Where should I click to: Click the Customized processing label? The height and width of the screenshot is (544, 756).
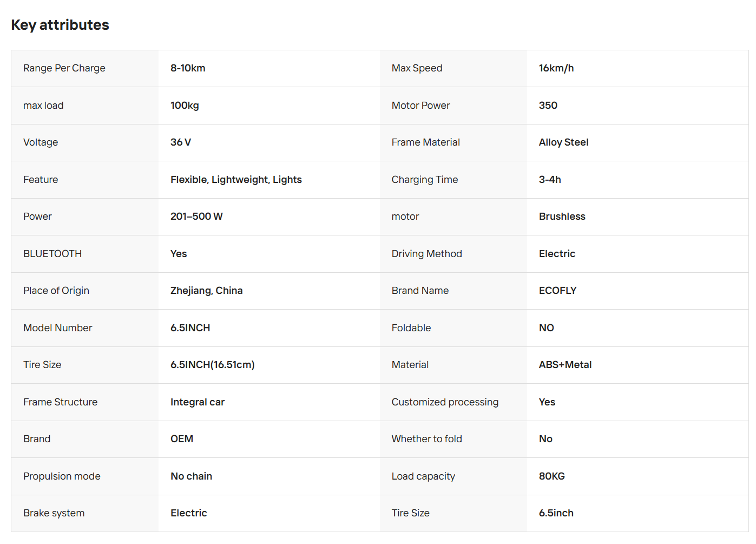(x=445, y=402)
